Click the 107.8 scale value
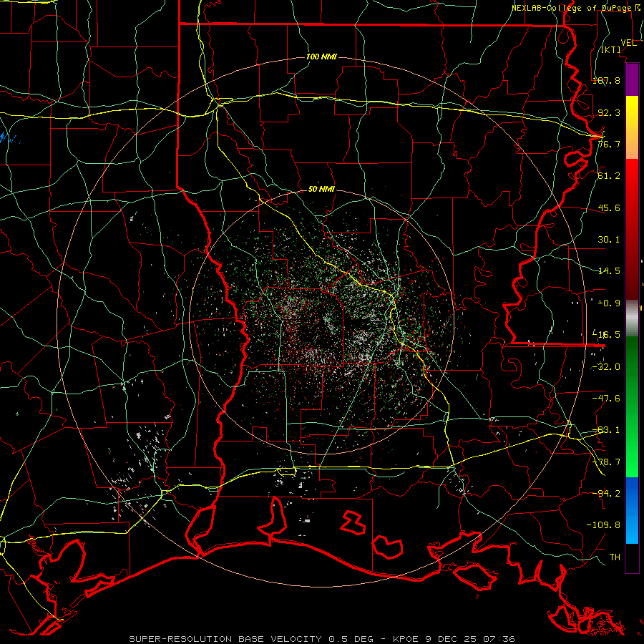 click(x=606, y=80)
